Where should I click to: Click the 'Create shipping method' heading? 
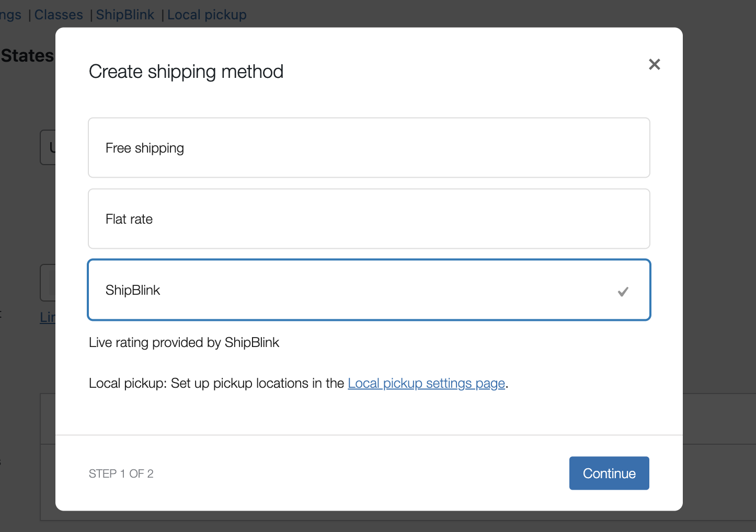[186, 72]
